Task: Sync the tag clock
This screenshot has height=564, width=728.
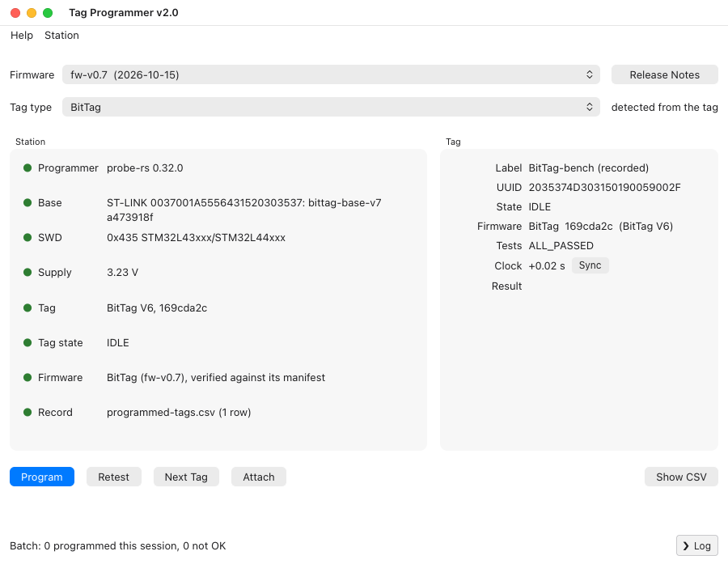Action: (590, 265)
